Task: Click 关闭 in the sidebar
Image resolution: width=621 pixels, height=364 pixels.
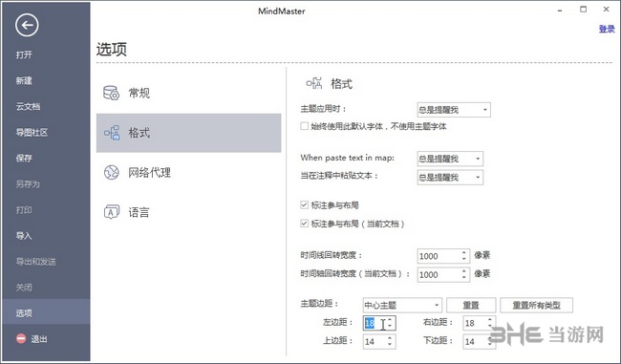Action: [24, 288]
